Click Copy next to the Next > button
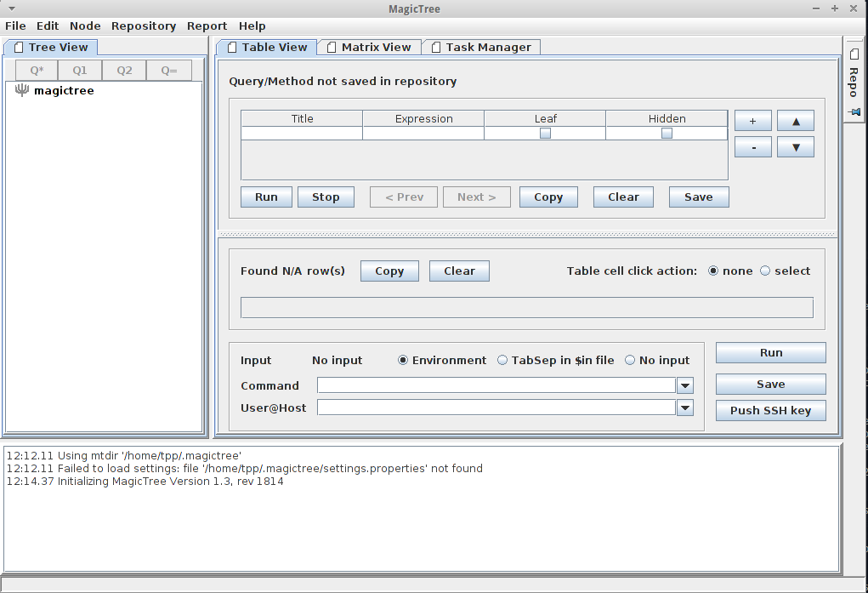Image resolution: width=868 pixels, height=593 pixels. [548, 197]
